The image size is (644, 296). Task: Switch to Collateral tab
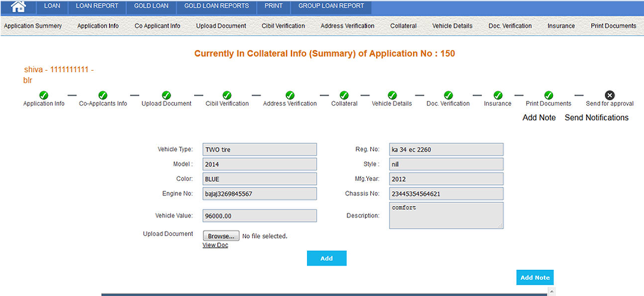(403, 26)
